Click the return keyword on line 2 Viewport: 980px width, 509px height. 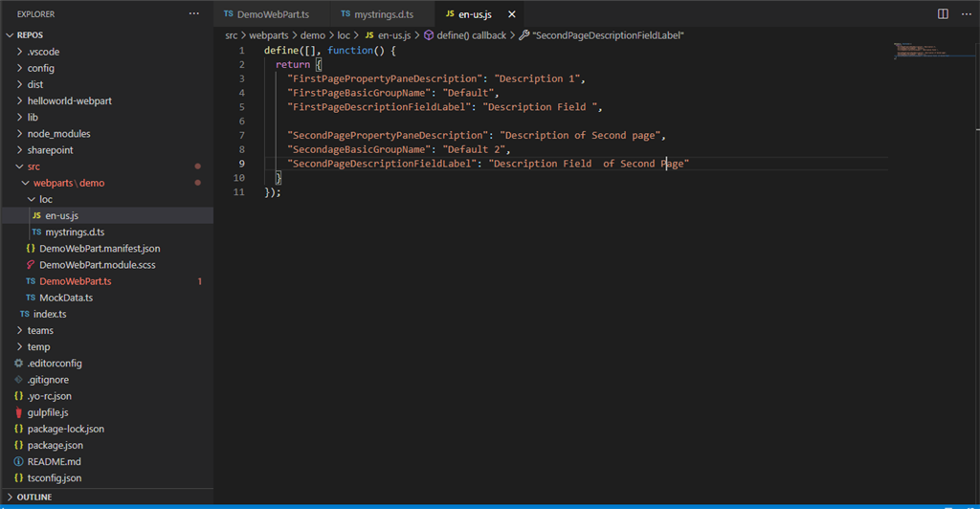293,64
